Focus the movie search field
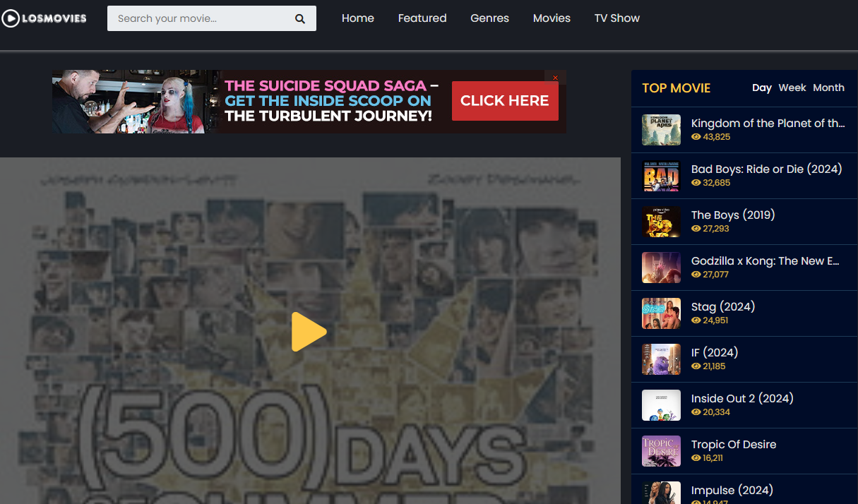 tap(212, 18)
